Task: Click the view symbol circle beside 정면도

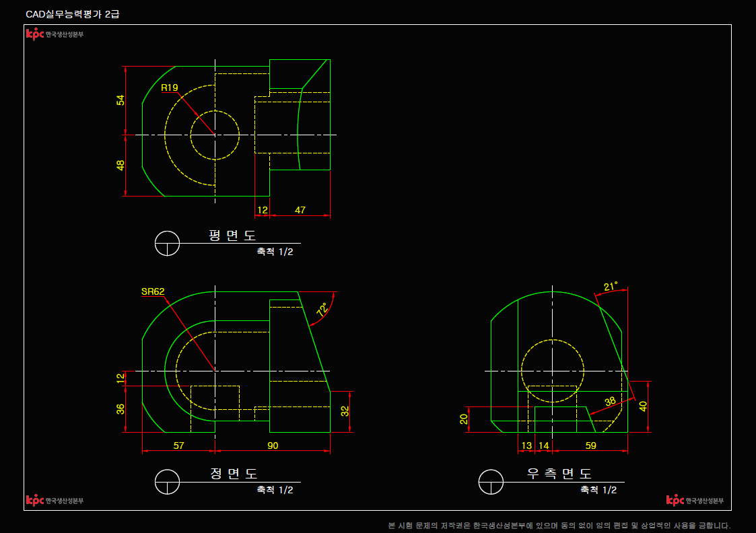Action: 168,482
